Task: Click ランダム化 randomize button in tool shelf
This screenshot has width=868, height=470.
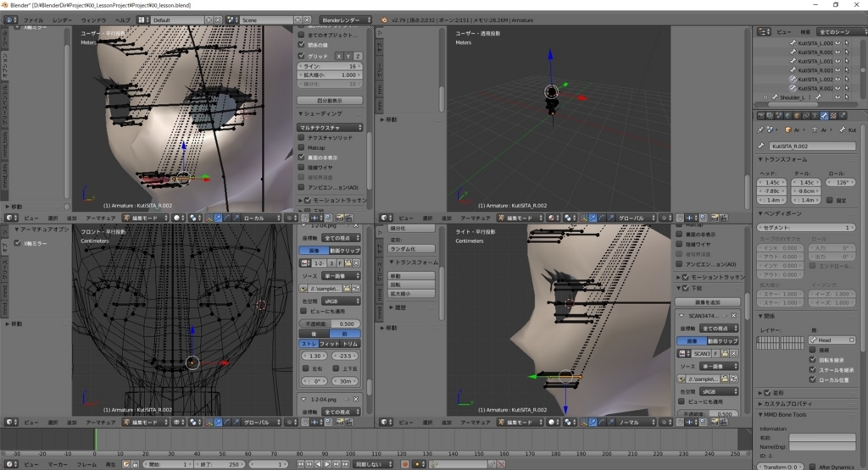Action: [x=411, y=249]
